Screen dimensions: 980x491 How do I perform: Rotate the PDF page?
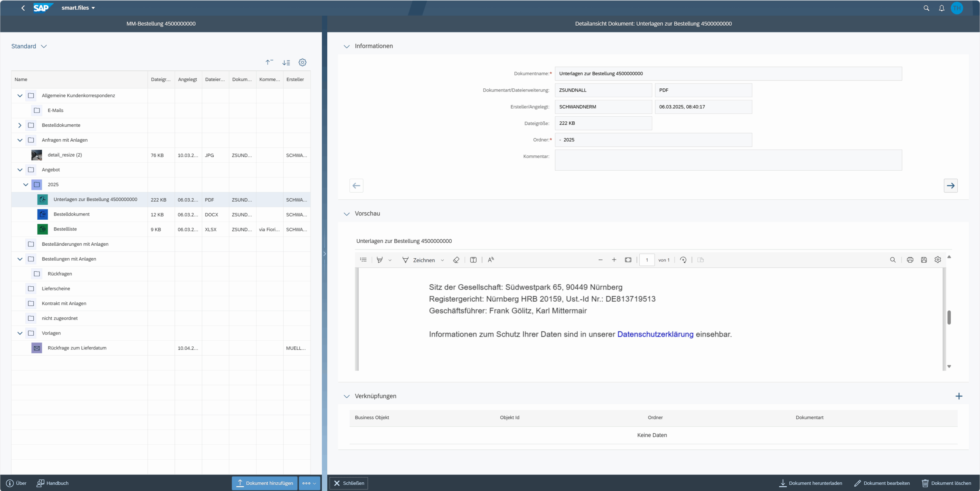click(683, 260)
